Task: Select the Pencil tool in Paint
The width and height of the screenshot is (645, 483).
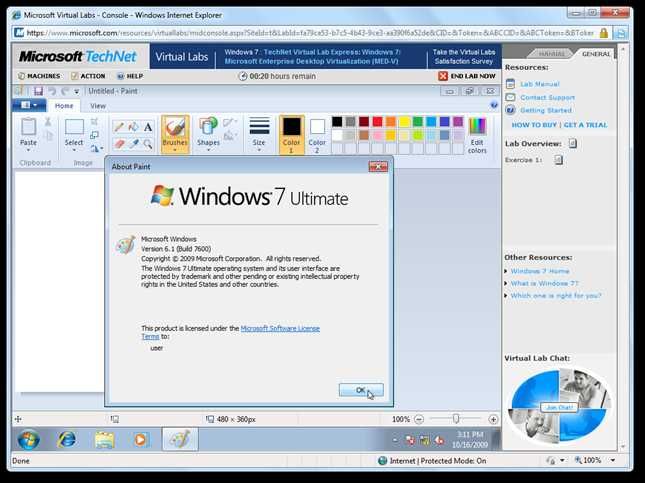Action: coord(119,127)
